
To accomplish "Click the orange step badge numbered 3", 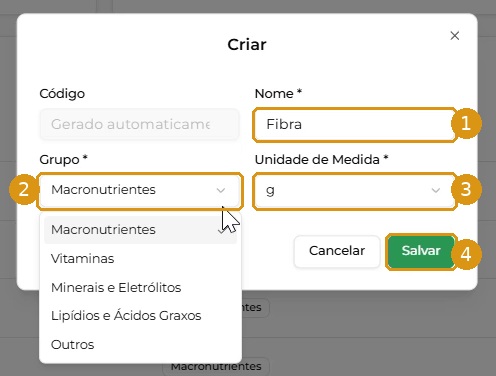I will [466, 190].
